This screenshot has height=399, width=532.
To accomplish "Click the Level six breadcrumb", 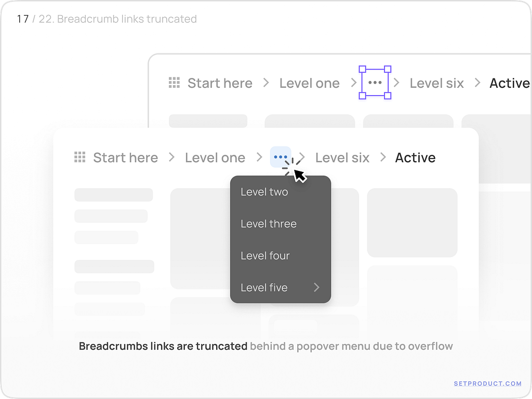I will tap(342, 157).
